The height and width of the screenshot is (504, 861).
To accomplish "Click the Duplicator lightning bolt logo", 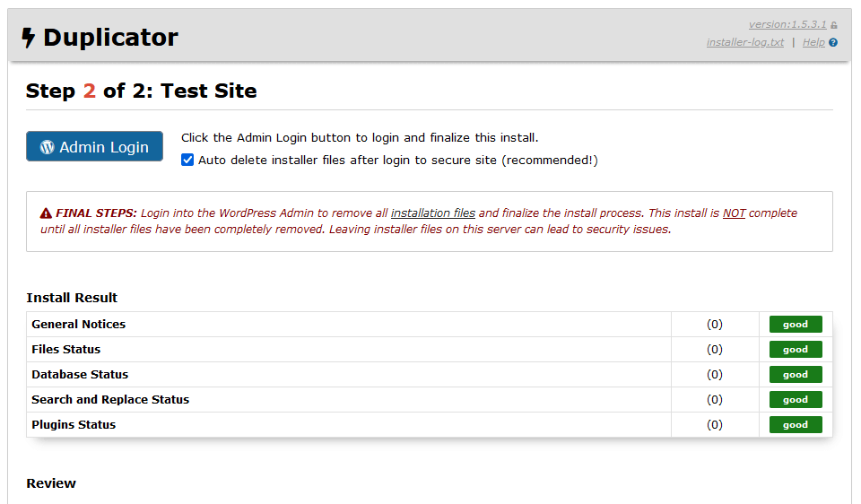I will (28, 38).
